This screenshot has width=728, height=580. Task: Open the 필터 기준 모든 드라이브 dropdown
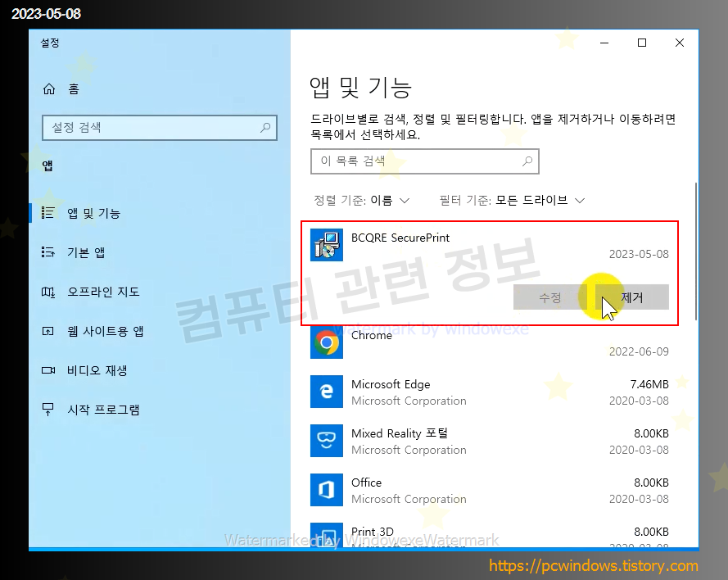[x=512, y=200]
